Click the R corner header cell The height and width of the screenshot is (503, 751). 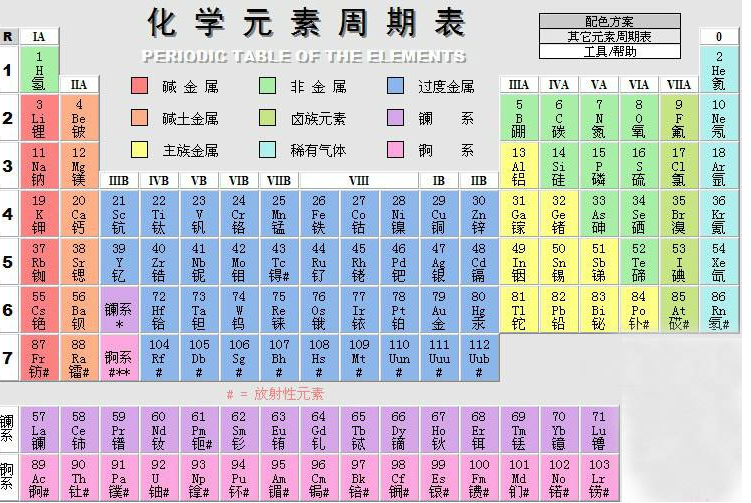click(9, 36)
